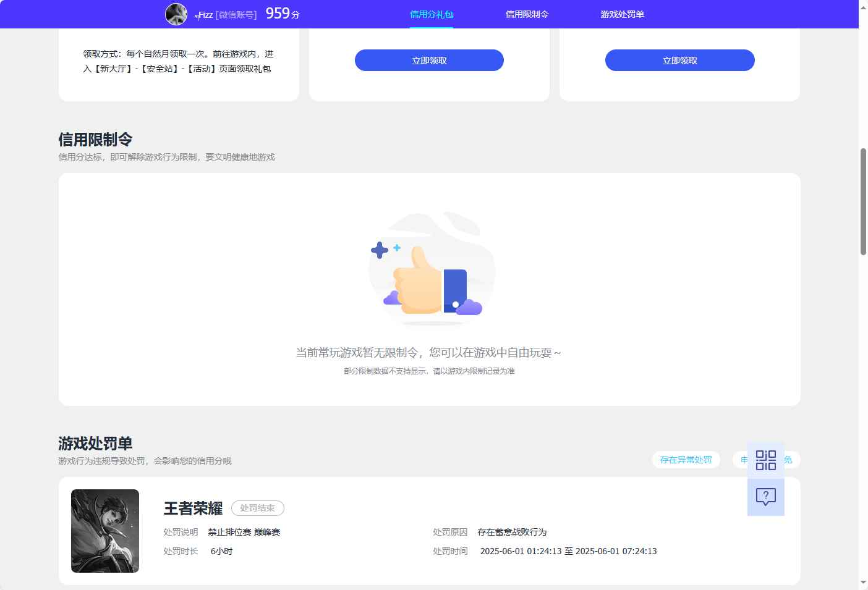Open the QR code floating widget
The image size is (868, 590).
(x=765, y=460)
